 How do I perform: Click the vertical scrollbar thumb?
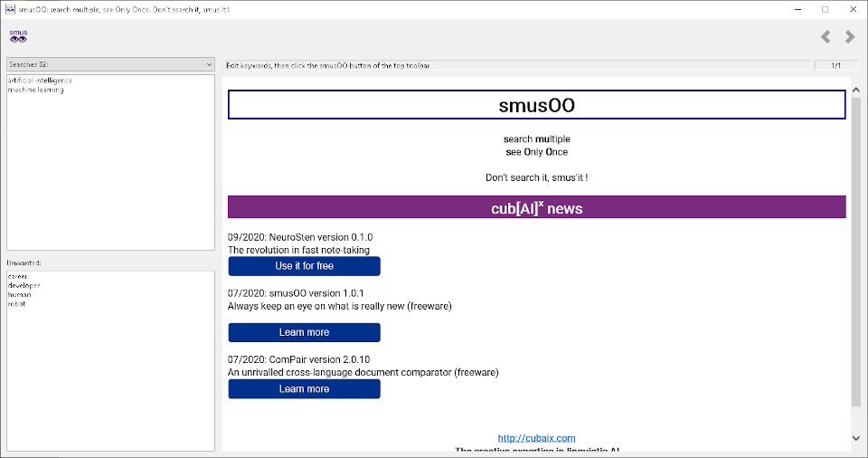click(856, 253)
